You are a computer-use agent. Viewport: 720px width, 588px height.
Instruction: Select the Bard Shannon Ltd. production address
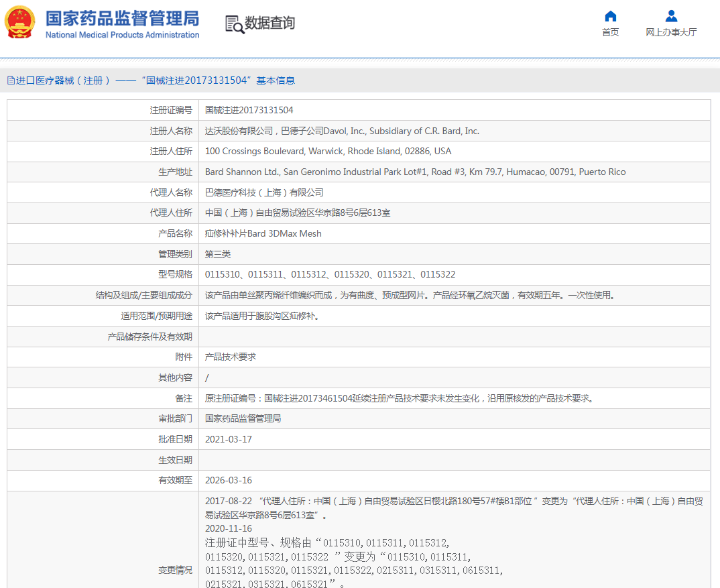tap(415, 172)
